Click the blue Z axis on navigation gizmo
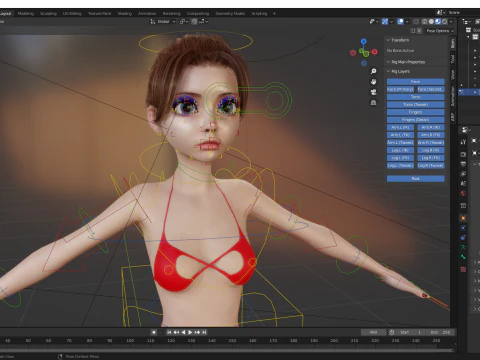Image resolution: width=480 pixels, height=360 pixels. 364,41
